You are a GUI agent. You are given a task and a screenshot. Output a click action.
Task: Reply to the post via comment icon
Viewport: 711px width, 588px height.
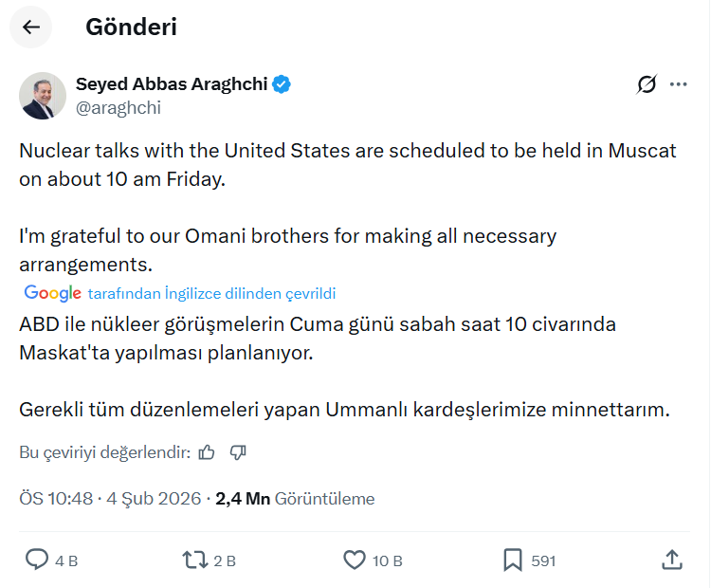click(37, 560)
